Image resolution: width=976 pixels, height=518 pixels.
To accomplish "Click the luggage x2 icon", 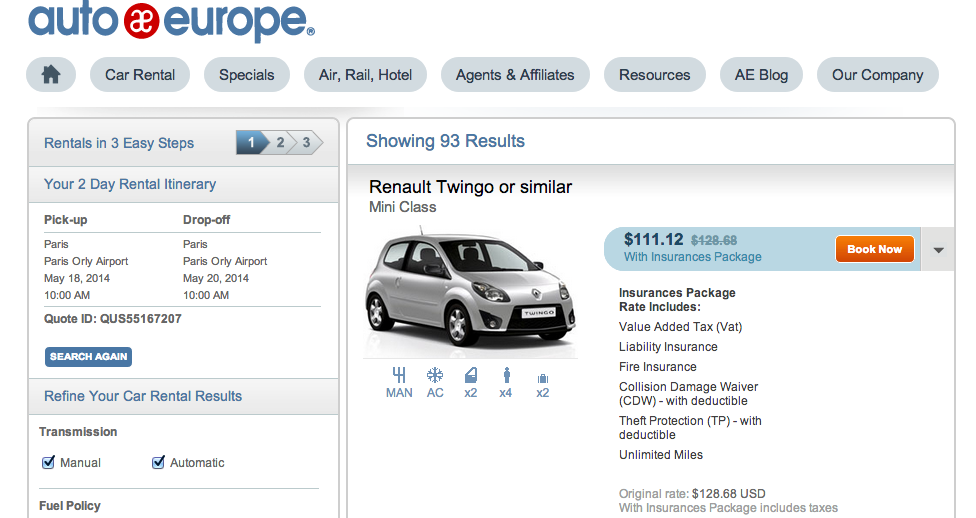I will click(543, 386).
